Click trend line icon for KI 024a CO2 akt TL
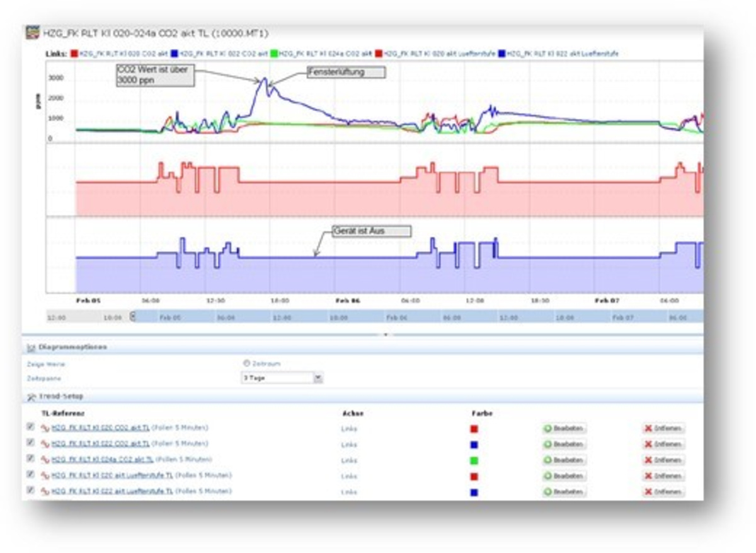 [x=45, y=460]
